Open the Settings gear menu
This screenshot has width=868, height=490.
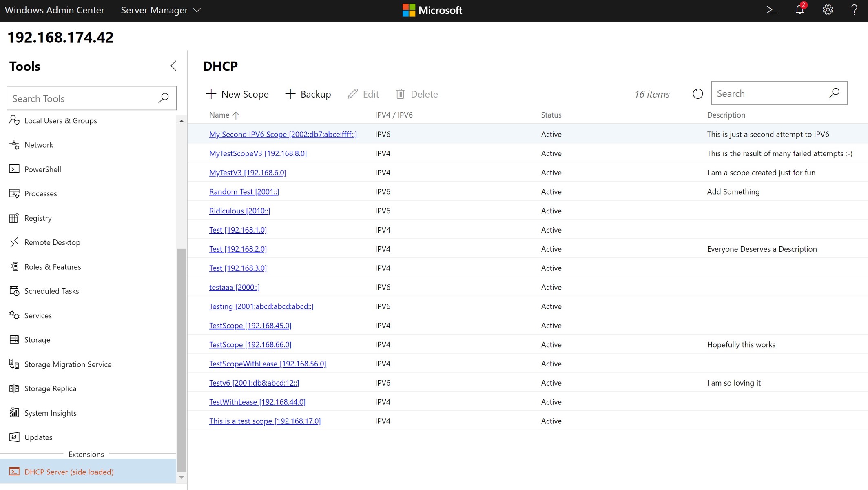coord(828,10)
